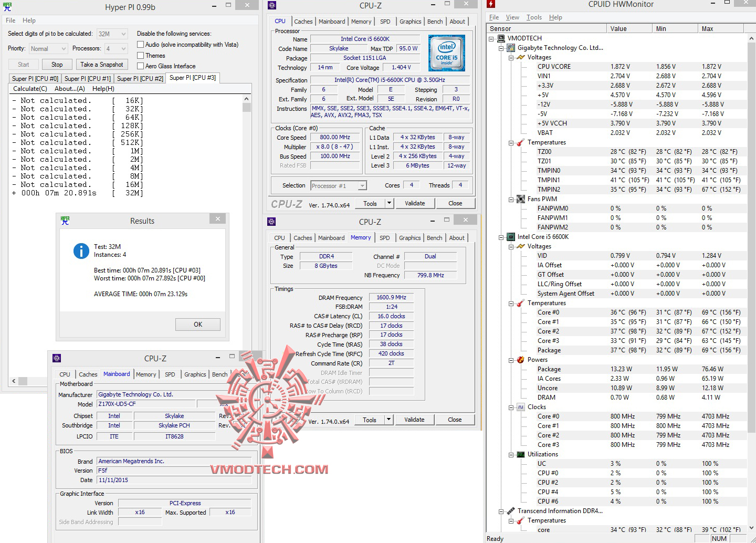The width and height of the screenshot is (756, 543).
Task: Collapse the Clocks tree node
Action: 511,407
